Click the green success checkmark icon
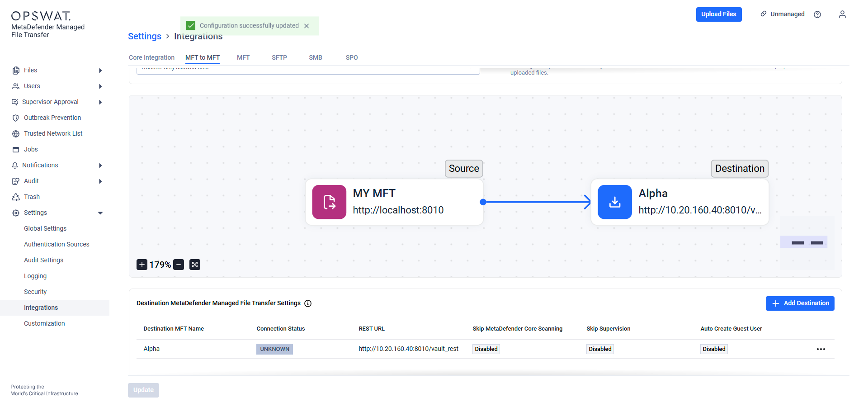 (191, 26)
